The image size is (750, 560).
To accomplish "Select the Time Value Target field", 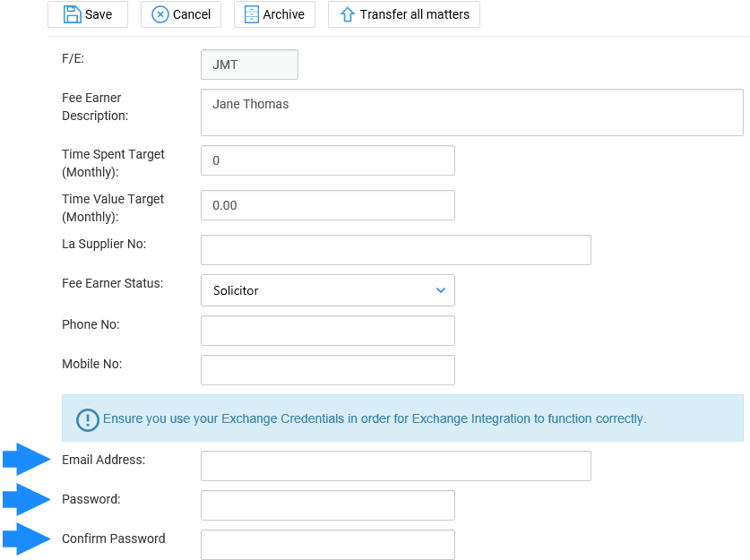I will tap(328, 205).
